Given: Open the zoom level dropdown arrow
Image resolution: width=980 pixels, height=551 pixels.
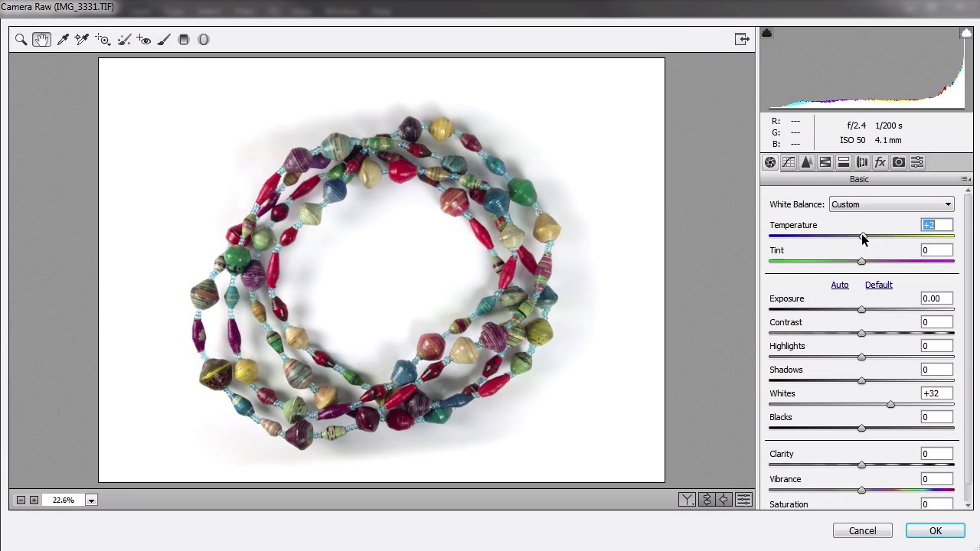Looking at the screenshot, I should (90, 500).
